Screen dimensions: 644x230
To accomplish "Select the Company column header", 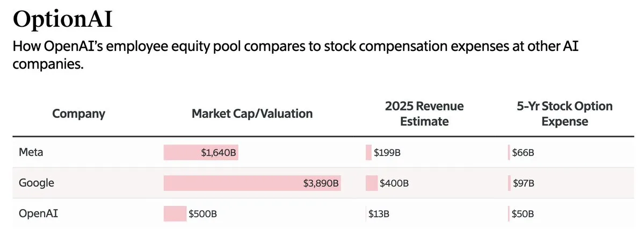I will point(78,114).
